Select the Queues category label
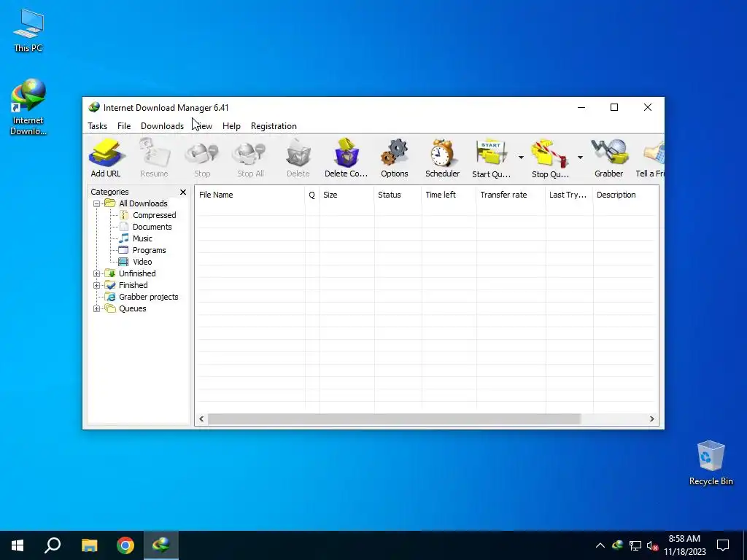The image size is (747, 560). (x=133, y=308)
